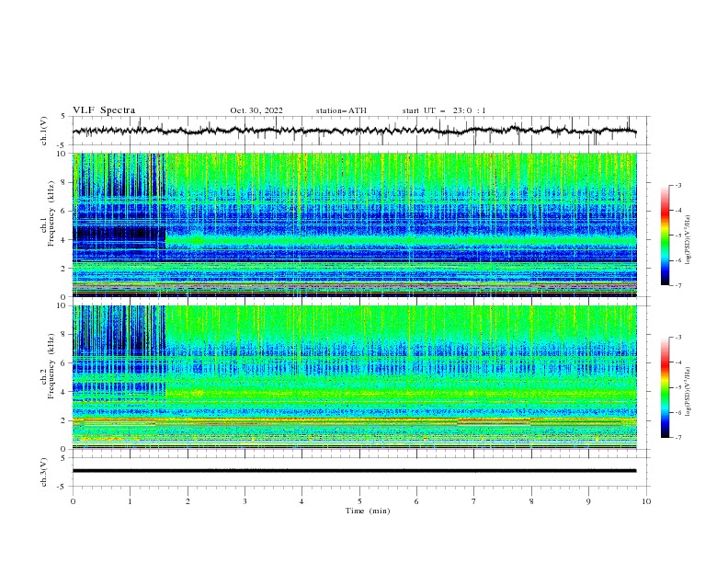The height and width of the screenshot is (563, 728).
Task: Click time axis tick label "7"
Action: coord(474,501)
